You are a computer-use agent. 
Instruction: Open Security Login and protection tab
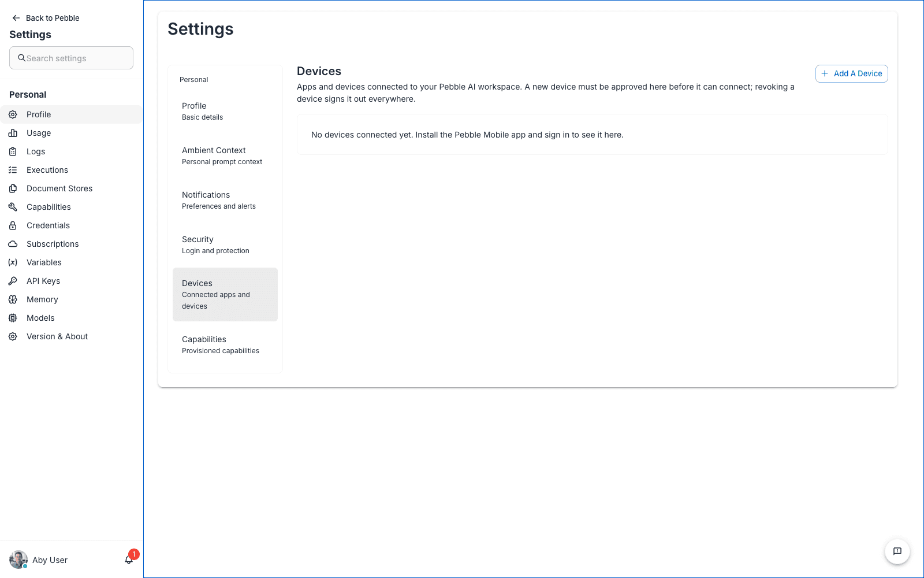click(225, 244)
